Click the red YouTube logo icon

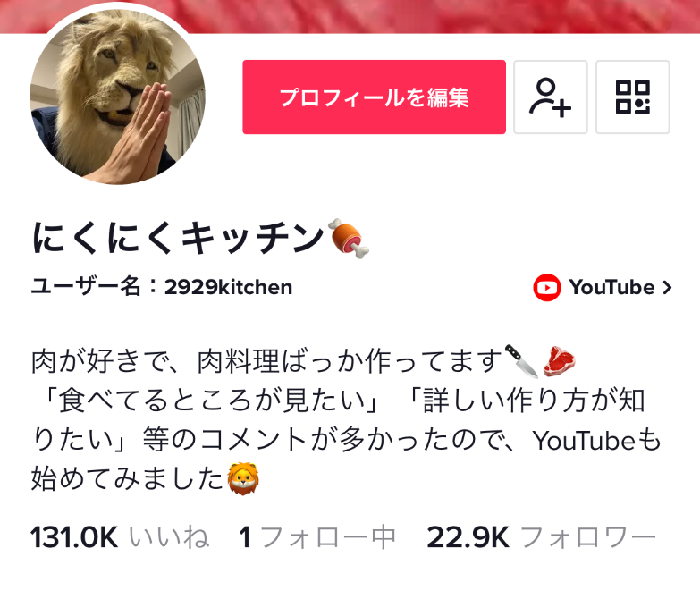[547, 288]
